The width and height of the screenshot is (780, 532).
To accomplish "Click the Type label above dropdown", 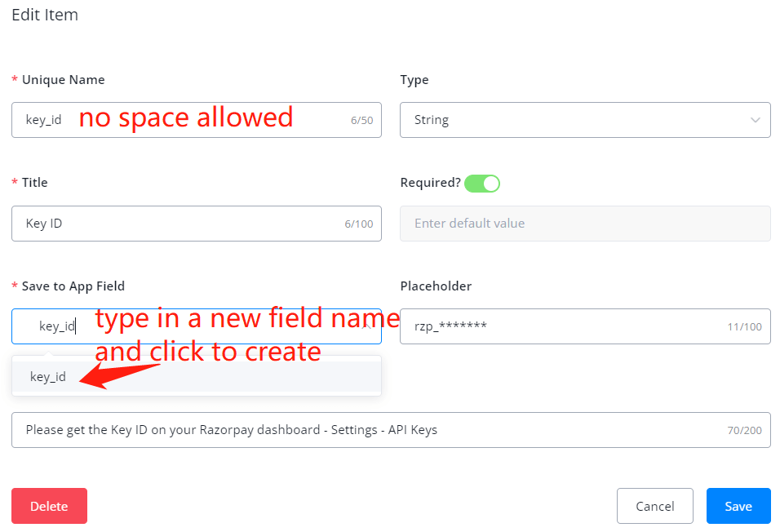I will [x=414, y=80].
